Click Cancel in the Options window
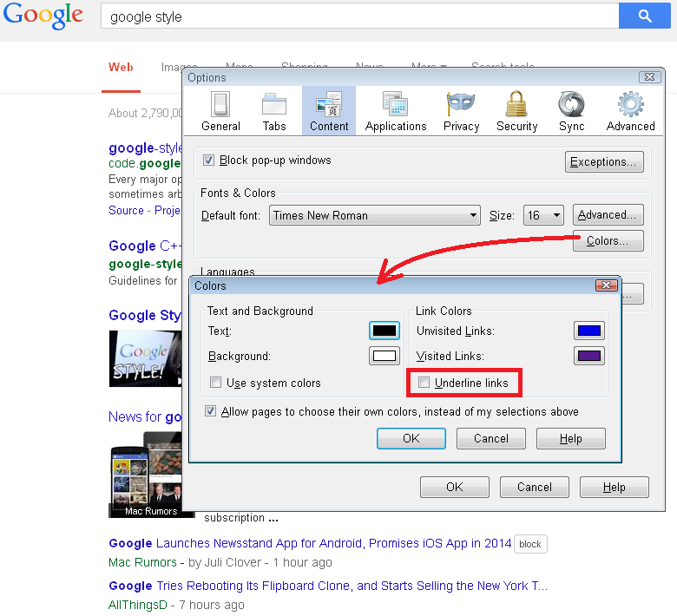Image resolution: width=677 pixels, height=616 pixels. tap(535, 488)
